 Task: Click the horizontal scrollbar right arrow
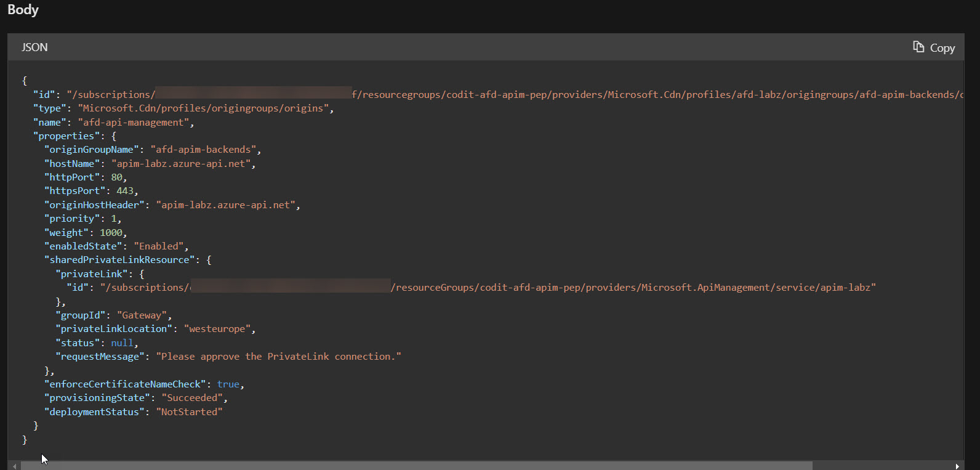(x=957, y=466)
